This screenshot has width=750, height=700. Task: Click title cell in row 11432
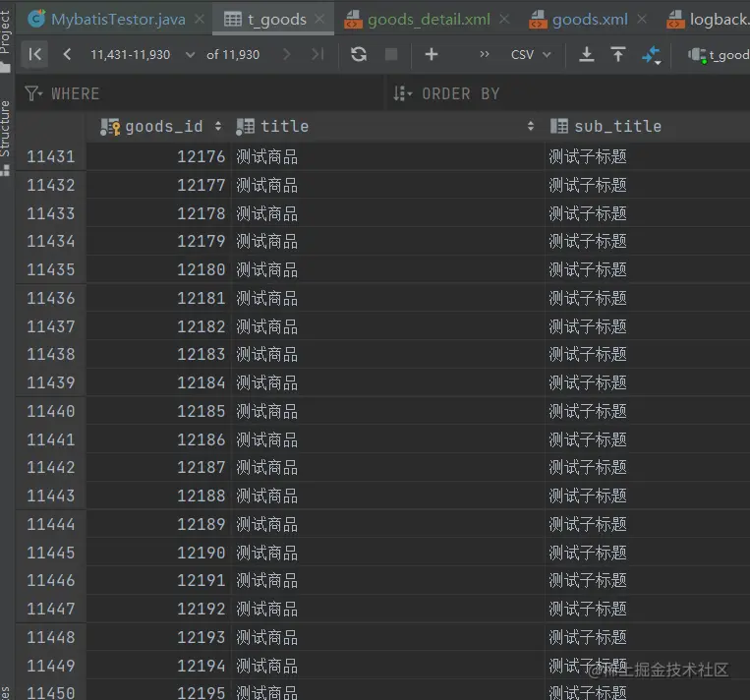click(x=388, y=185)
